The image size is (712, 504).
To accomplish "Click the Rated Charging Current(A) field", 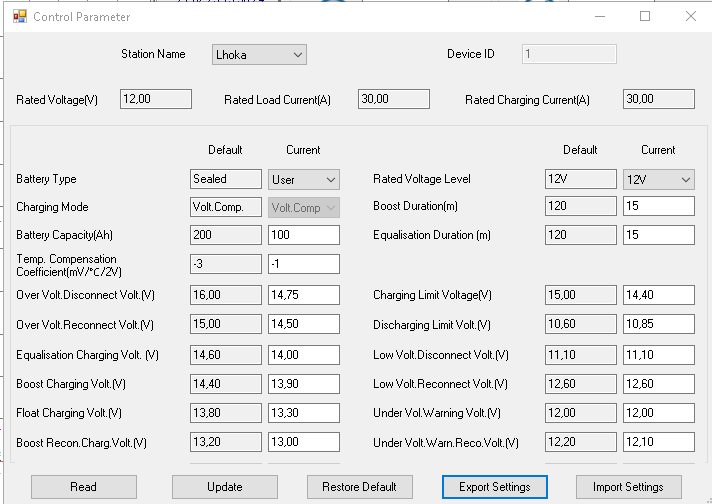I will tap(659, 99).
